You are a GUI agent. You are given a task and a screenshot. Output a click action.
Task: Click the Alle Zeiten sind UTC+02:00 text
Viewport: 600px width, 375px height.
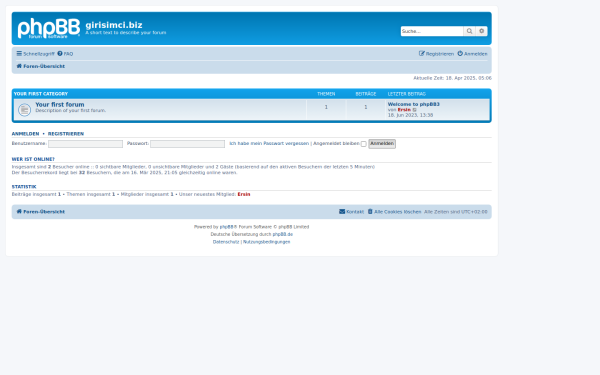(456, 212)
